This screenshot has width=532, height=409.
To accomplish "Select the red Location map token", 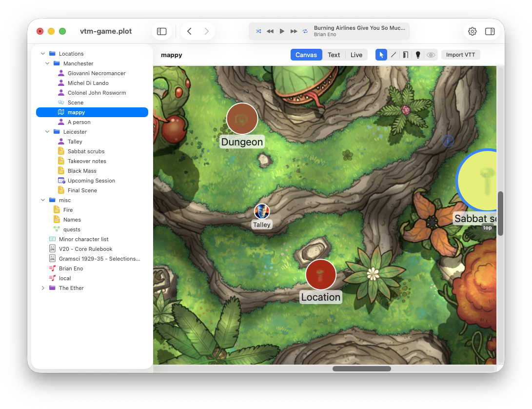I will click(x=321, y=274).
